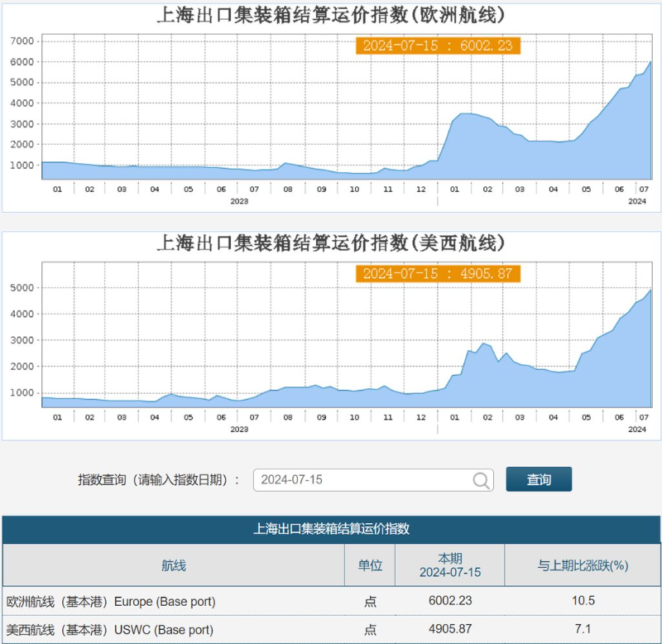Click the USWC chart orange tooltip 4905.87
Image resolution: width=662 pixels, height=644 pixels.
click(x=439, y=273)
